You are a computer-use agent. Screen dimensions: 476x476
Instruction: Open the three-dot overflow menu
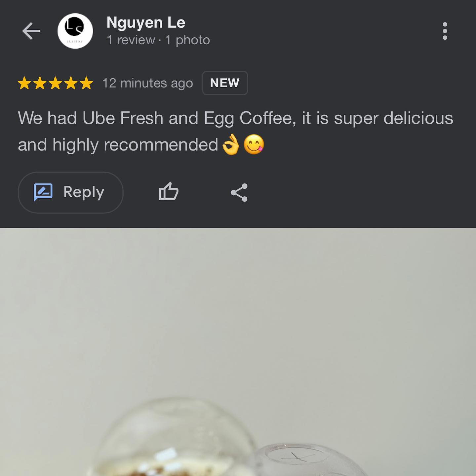(x=445, y=31)
